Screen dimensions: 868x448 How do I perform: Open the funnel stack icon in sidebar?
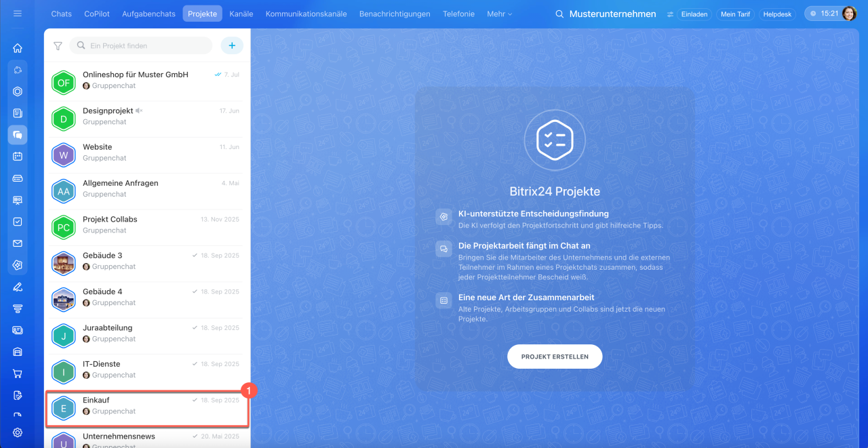click(x=18, y=308)
